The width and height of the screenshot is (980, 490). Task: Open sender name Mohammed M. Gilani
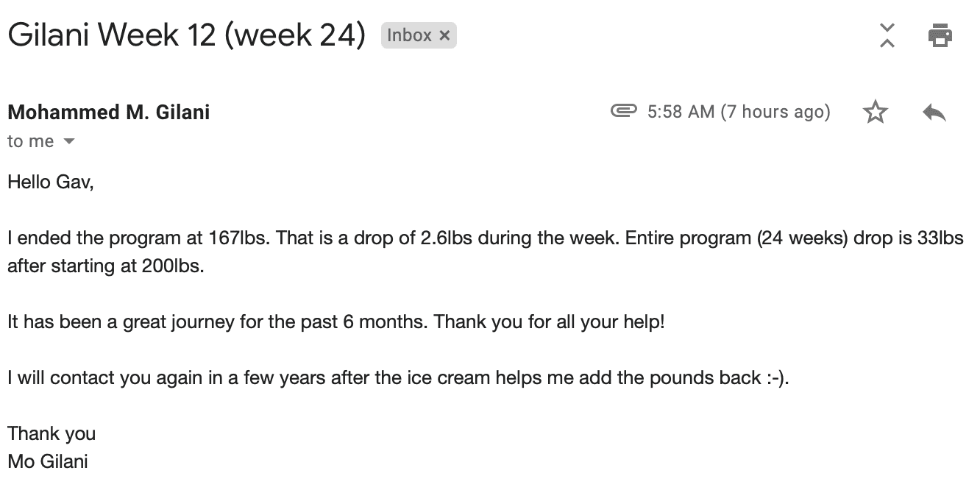click(x=109, y=113)
